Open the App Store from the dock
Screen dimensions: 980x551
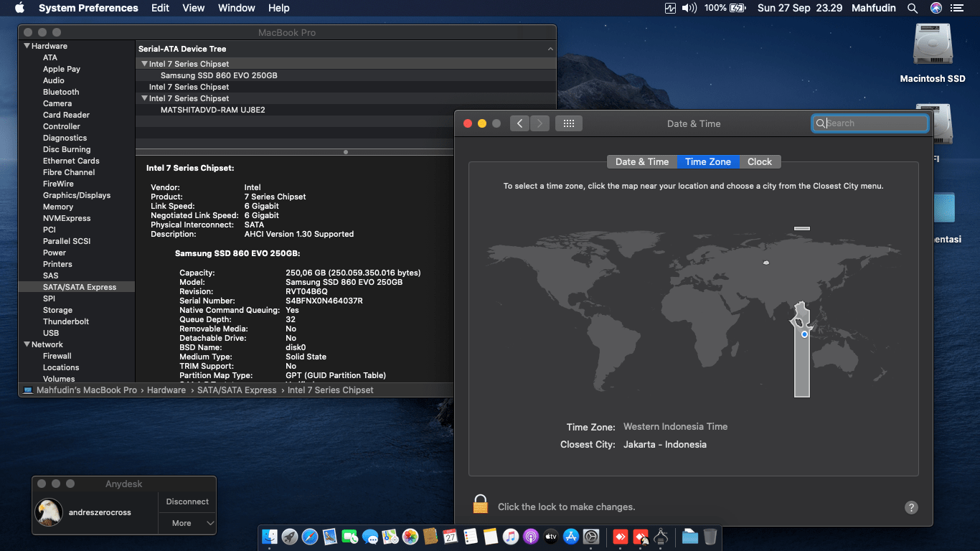click(571, 537)
